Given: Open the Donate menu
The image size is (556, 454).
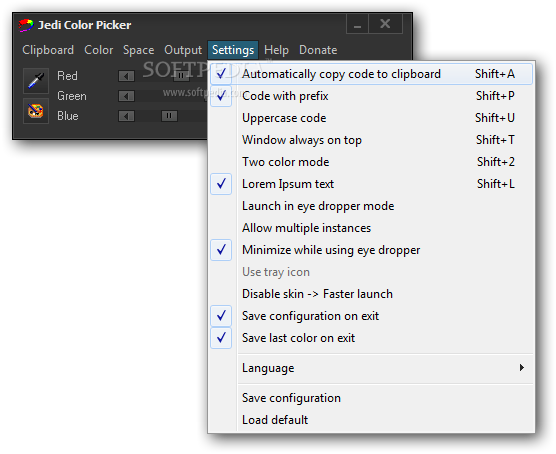Looking at the screenshot, I should point(318,50).
